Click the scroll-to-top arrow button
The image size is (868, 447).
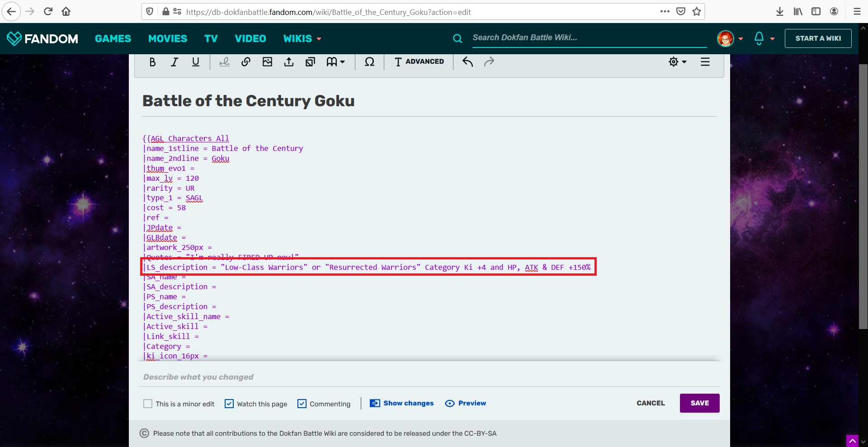[x=852, y=441]
